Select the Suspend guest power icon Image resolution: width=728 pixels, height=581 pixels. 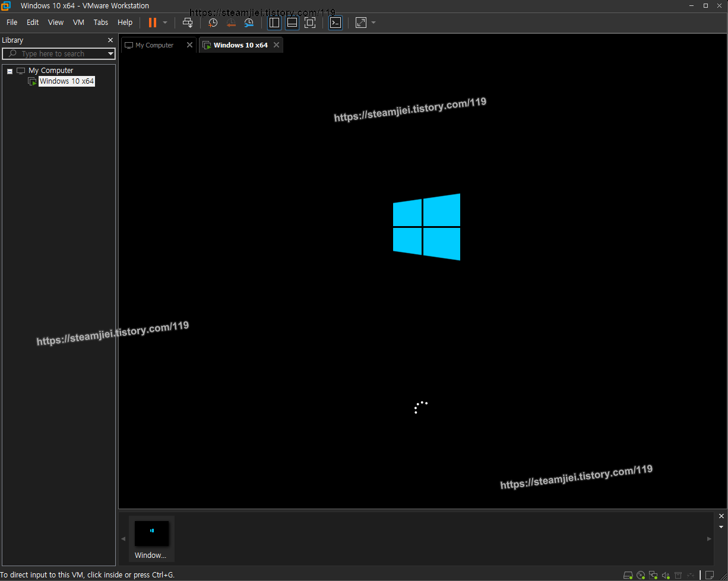tap(153, 23)
